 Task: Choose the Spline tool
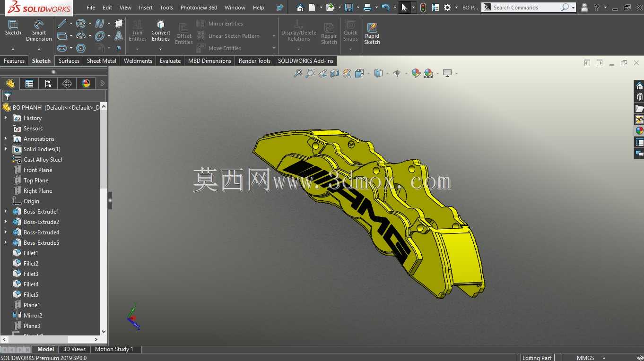coord(100,24)
